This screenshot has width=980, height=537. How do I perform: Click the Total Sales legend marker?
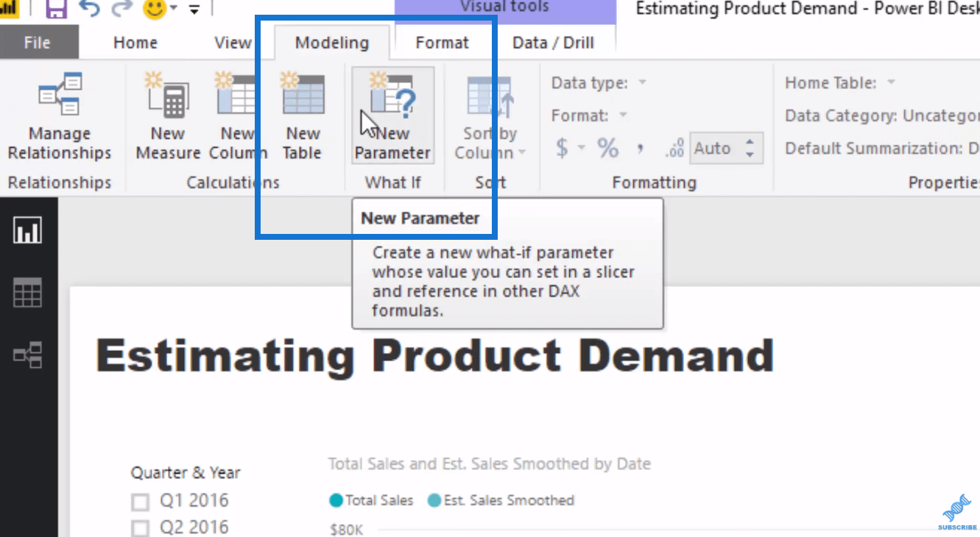[x=336, y=501]
